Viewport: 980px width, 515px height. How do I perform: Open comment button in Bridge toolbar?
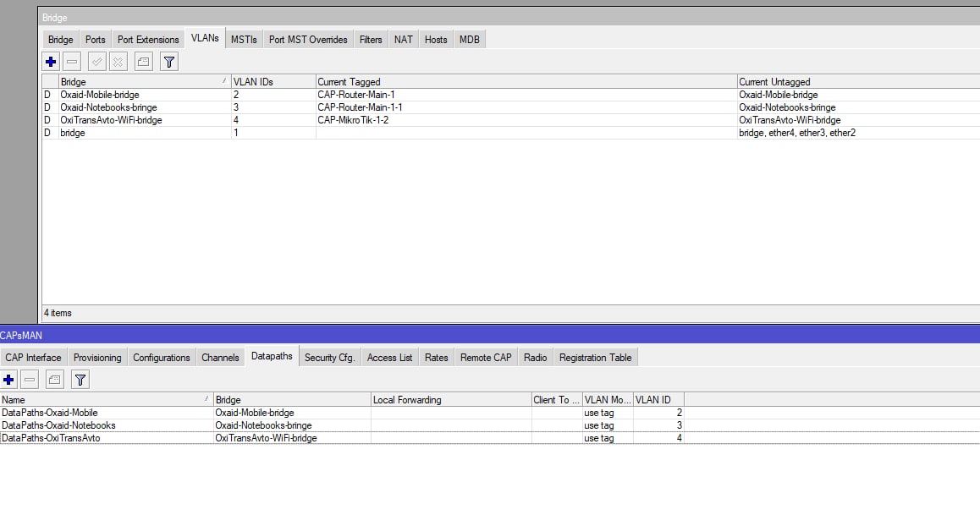143,62
